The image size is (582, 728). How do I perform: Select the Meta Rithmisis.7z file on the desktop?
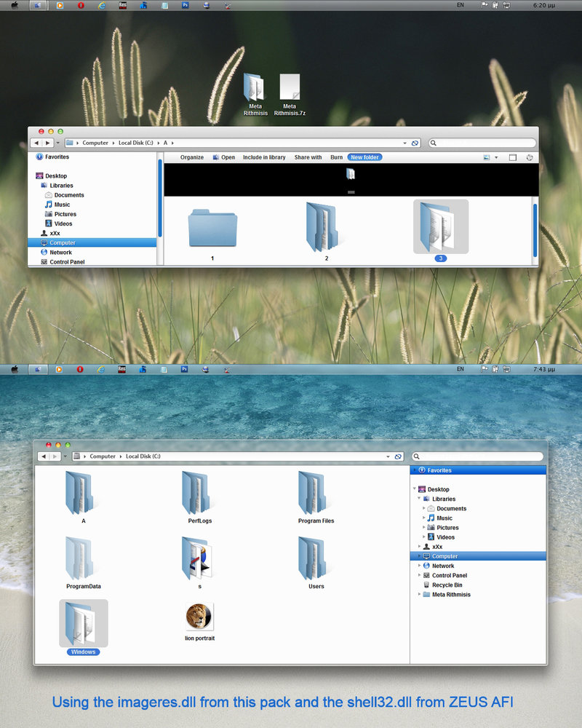pos(290,94)
